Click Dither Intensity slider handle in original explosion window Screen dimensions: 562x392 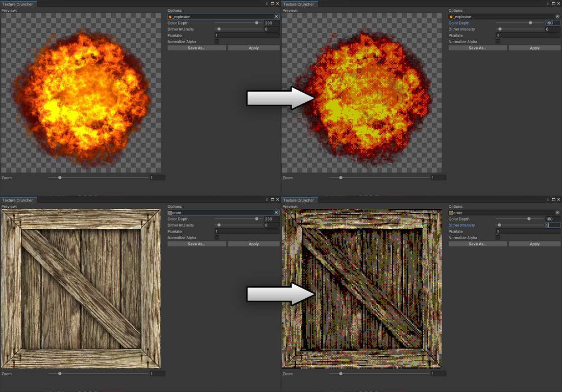coord(219,29)
